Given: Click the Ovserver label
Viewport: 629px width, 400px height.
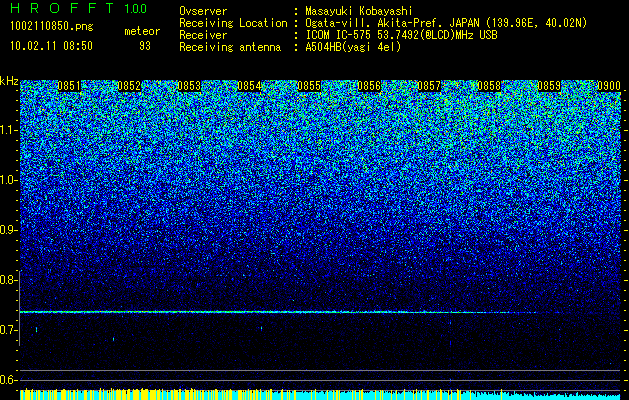Looking at the screenshot, I should pyautogui.click(x=203, y=11).
